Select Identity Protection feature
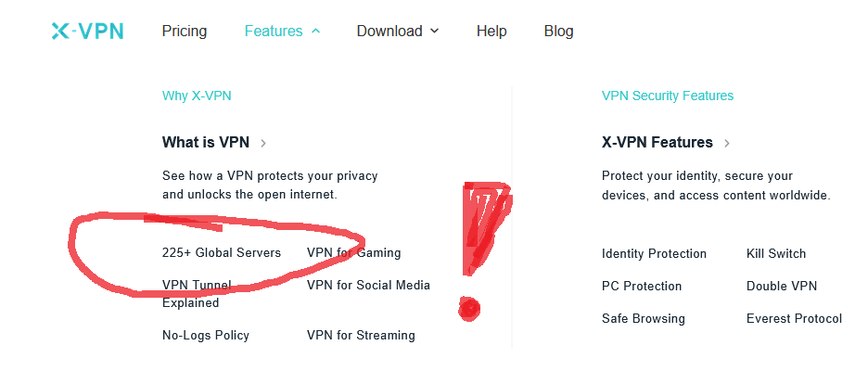 (655, 253)
